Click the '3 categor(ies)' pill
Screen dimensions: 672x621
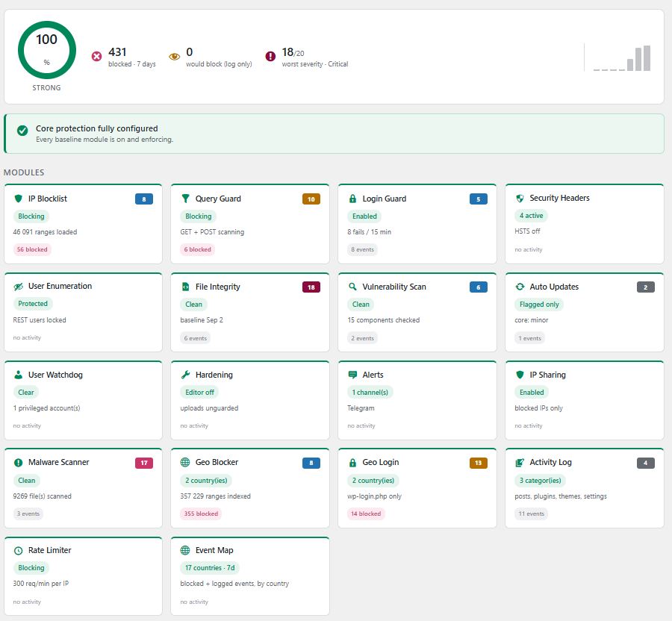[541, 481]
